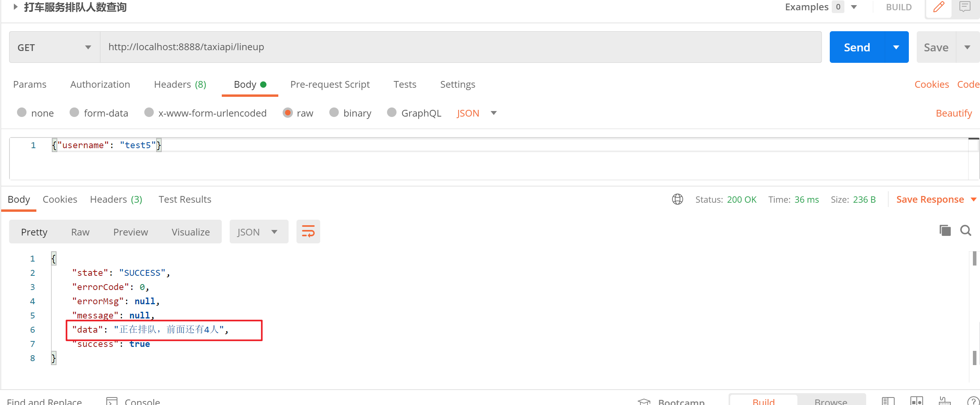Screen dimensions: 980x405
Task: Open the Code link
Action: [x=968, y=84]
